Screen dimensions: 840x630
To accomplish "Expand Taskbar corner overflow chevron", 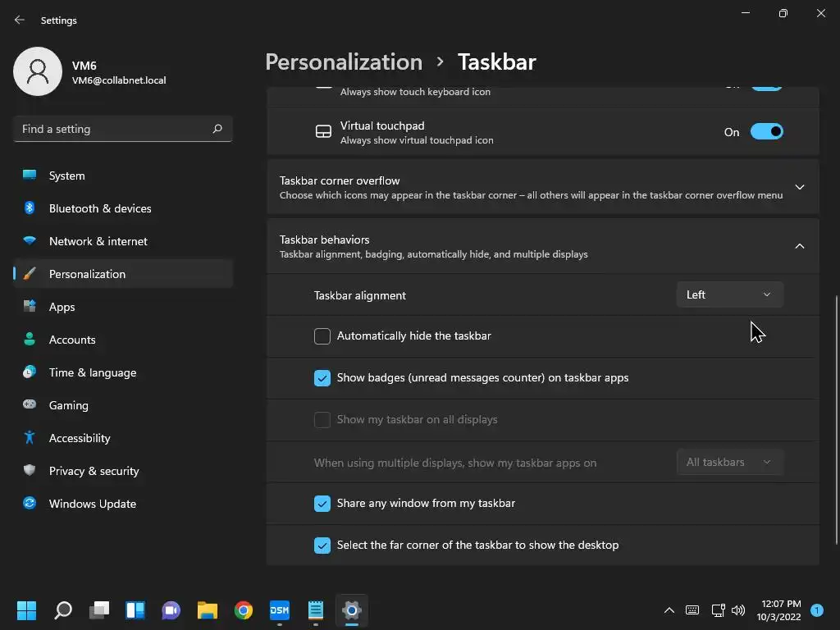I will 799,187.
